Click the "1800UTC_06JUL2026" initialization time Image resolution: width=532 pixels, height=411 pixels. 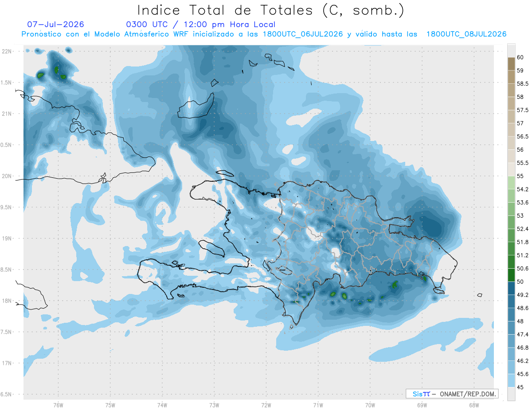[x=303, y=34]
